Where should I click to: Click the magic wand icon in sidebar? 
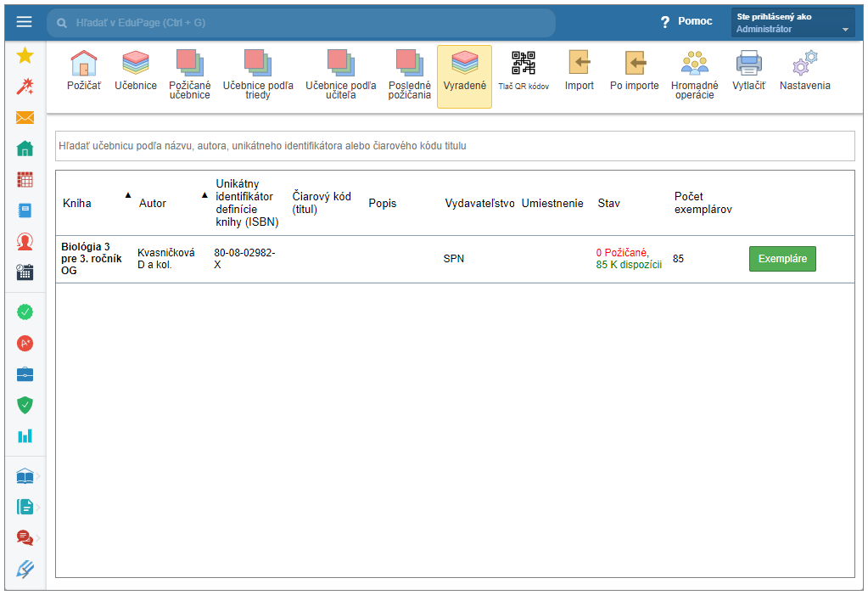pos(25,87)
